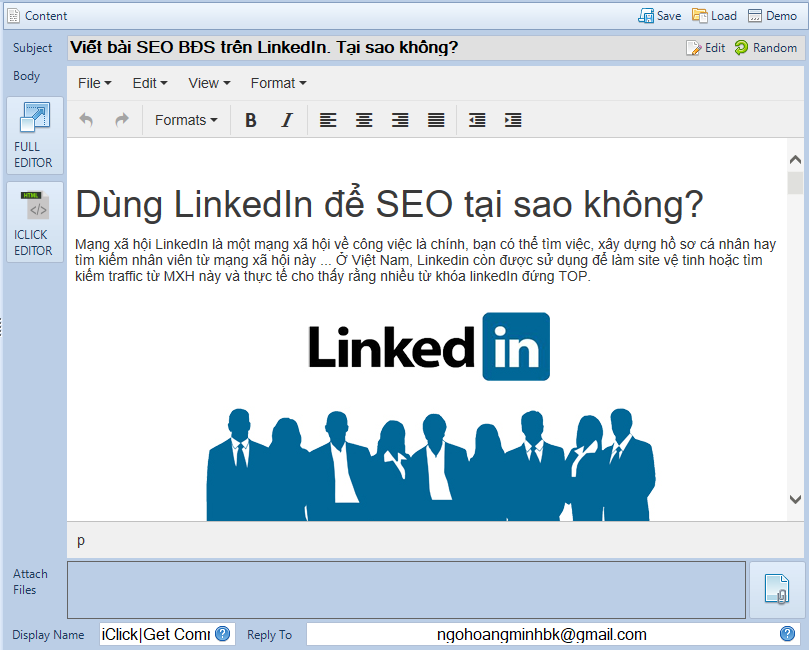
Task: Align text left
Action: tap(328, 120)
